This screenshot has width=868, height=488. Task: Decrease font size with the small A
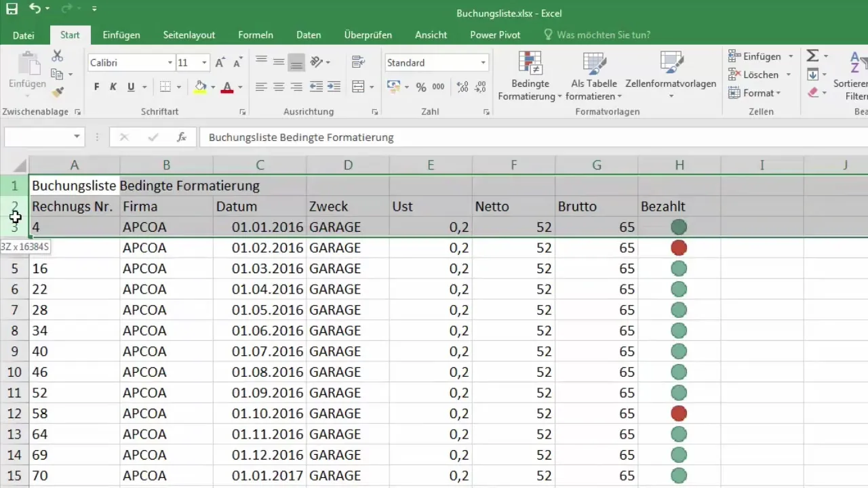(237, 62)
